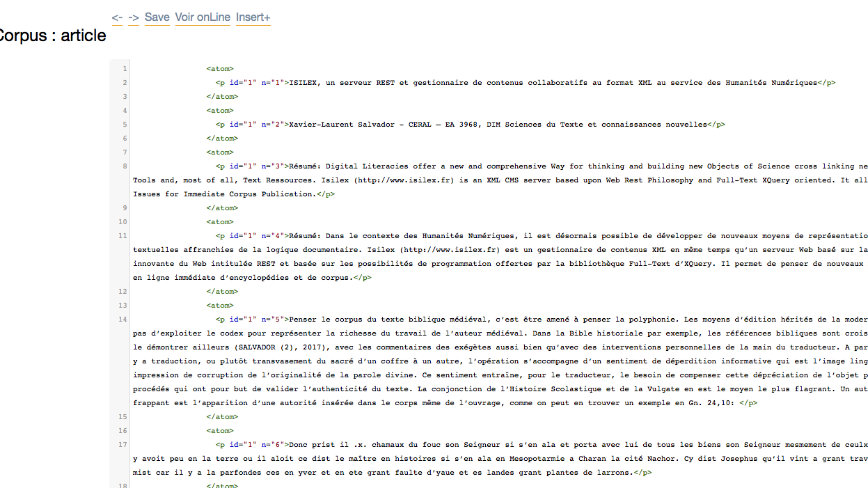The height and width of the screenshot is (488, 868).
Task: Click the closing </atom> tag on line 15
Action: pyautogui.click(x=222, y=417)
